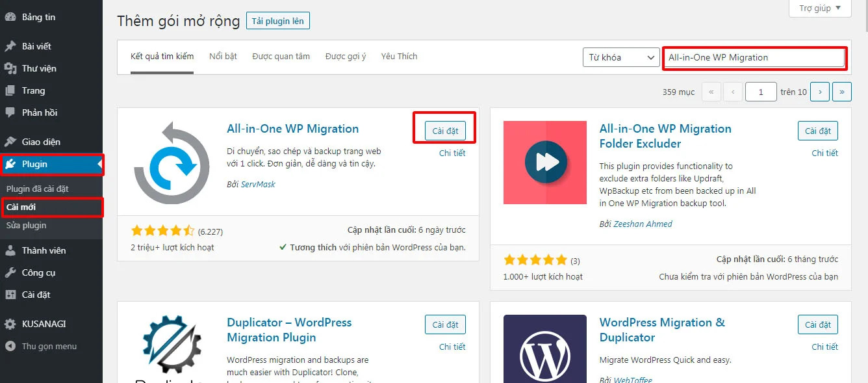This screenshot has height=383, width=868.
Task: Click the All-in-One WP Migration plugin icon
Action: click(x=172, y=163)
